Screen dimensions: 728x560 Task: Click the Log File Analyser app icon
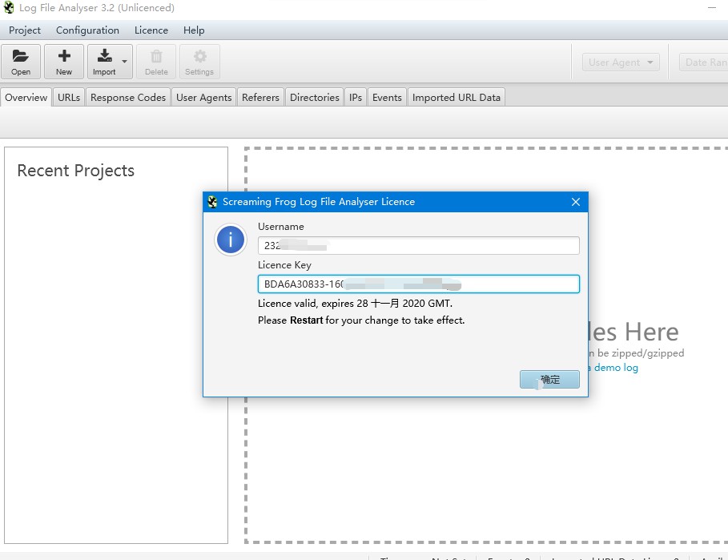click(x=9, y=7)
